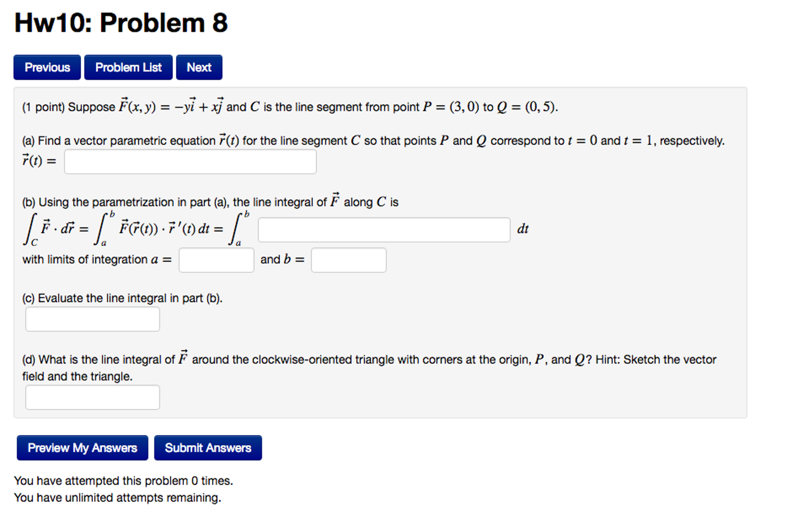Click the part (d) answer field
The image size is (798, 532).
tap(92, 398)
